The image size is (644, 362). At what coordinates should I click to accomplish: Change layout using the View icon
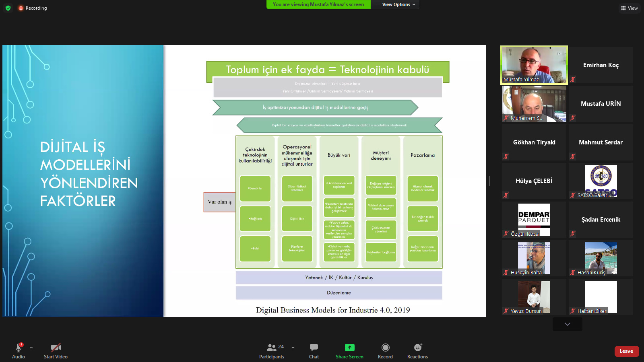629,8
